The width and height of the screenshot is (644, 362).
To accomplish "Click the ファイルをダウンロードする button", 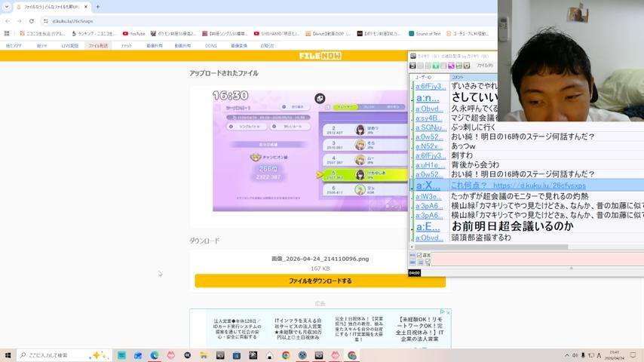I will 320,281.
